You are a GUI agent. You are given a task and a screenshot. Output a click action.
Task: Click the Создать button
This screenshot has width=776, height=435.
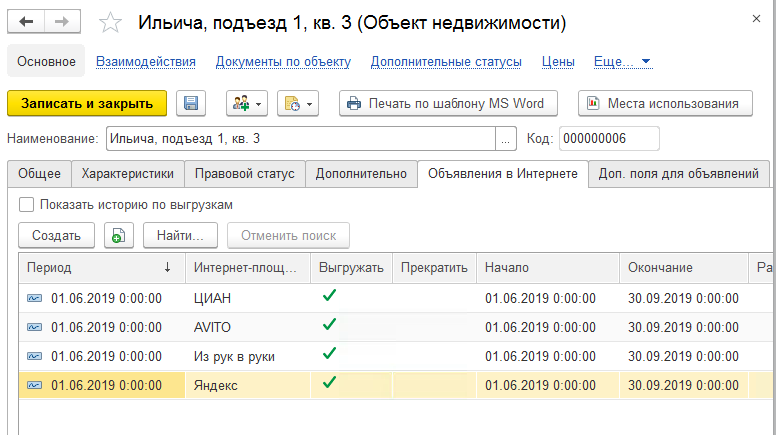(56, 236)
